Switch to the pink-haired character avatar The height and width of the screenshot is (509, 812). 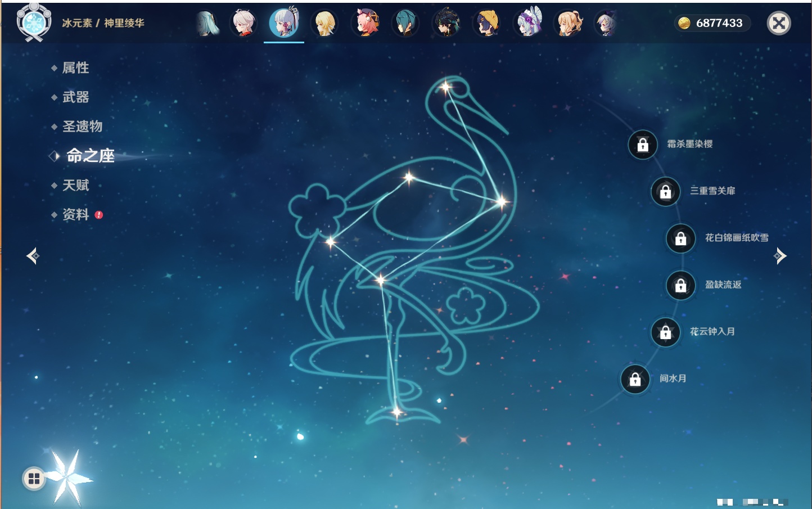[366, 24]
